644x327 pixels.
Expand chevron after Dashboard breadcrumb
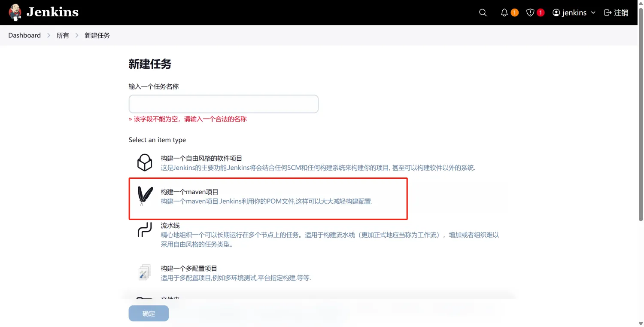coord(49,35)
